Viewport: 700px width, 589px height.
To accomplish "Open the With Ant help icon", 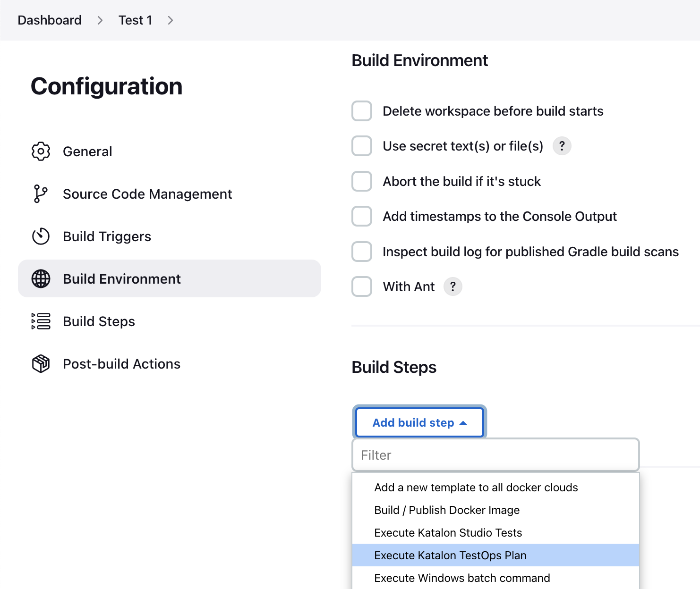I will click(x=452, y=286).
